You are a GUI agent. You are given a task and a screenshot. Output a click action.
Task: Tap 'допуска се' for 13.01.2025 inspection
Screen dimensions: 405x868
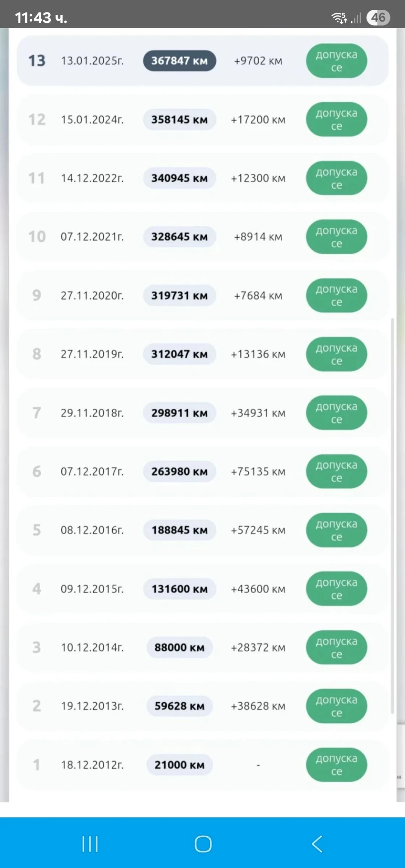pos(336,61)
